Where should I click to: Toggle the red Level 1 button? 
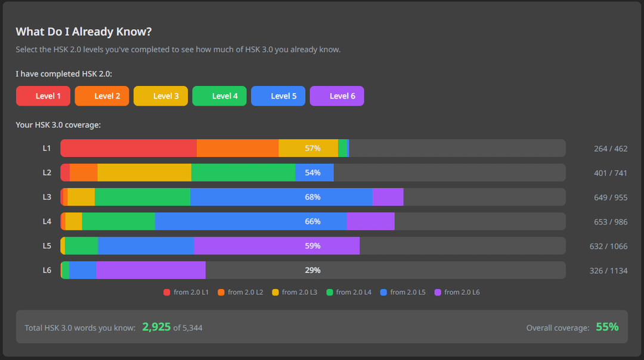pos(43,96)
